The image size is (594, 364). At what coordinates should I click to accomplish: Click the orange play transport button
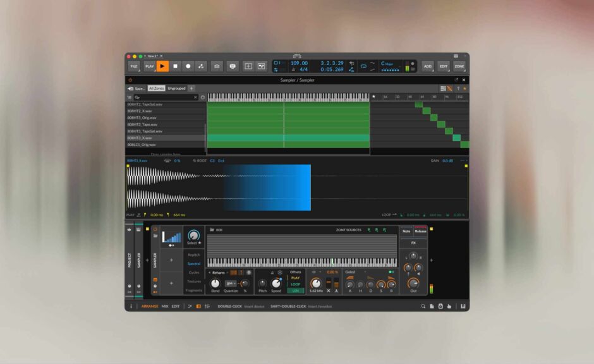[x=162, y=66]
